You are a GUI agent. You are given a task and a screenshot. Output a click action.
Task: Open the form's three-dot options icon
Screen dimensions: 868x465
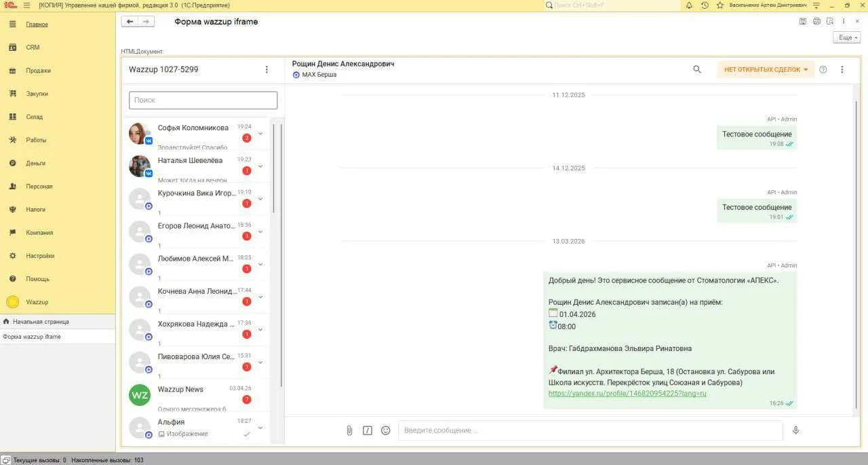point(844,22)
